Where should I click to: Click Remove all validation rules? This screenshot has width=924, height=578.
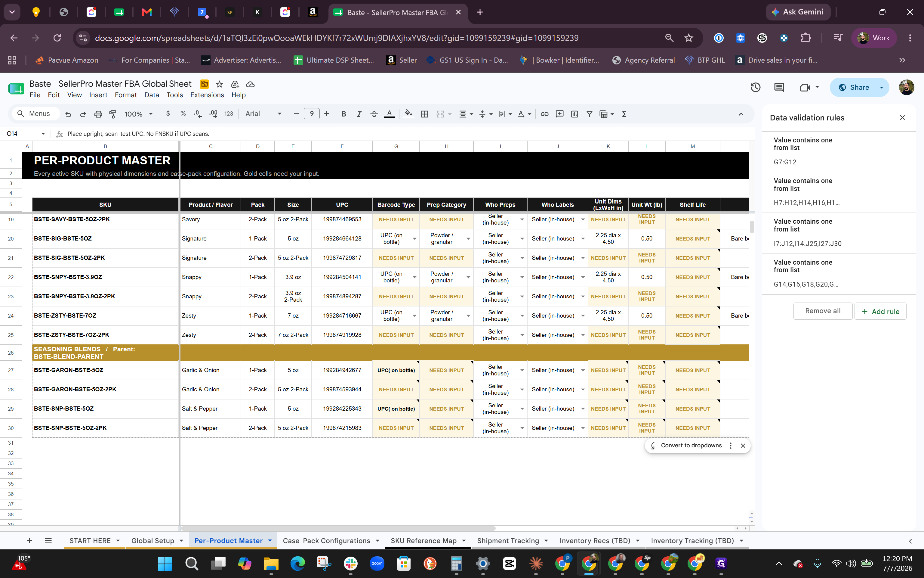point(822,311)
